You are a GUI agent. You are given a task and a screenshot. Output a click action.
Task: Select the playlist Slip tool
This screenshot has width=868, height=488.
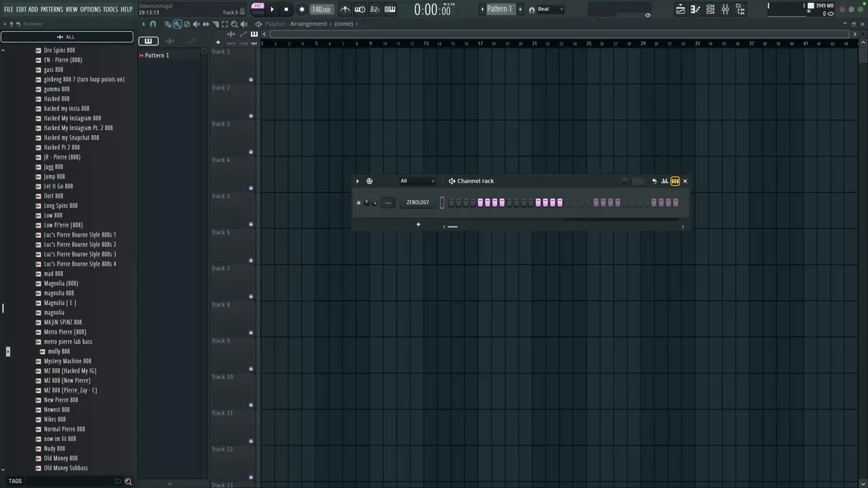206,24
